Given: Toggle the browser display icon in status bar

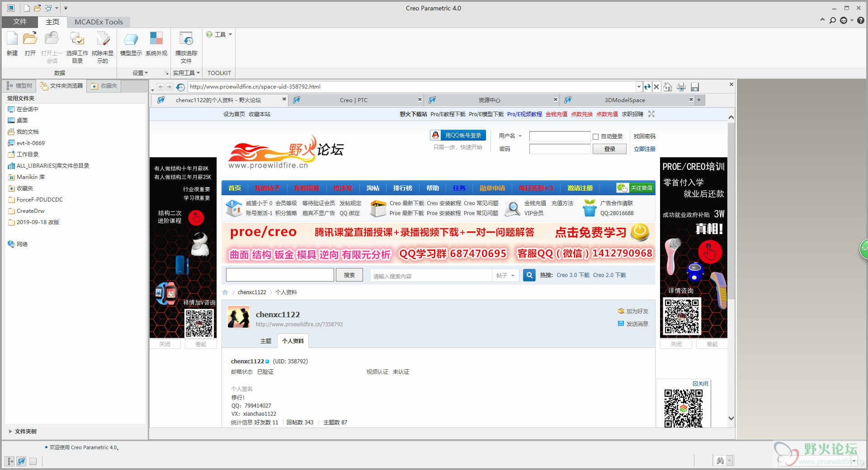Looking at the screenshot, I should coord(21,461).
